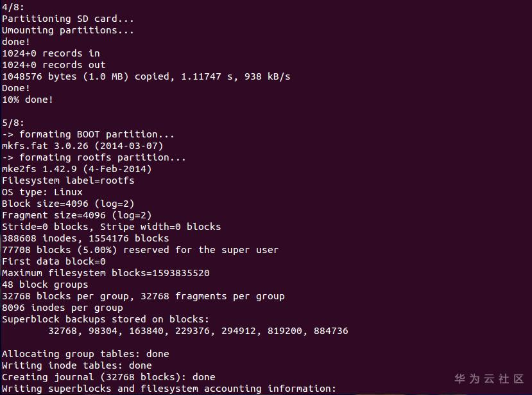
Task: Click the "10% done!" progress text
Action: tap(28, 100)
